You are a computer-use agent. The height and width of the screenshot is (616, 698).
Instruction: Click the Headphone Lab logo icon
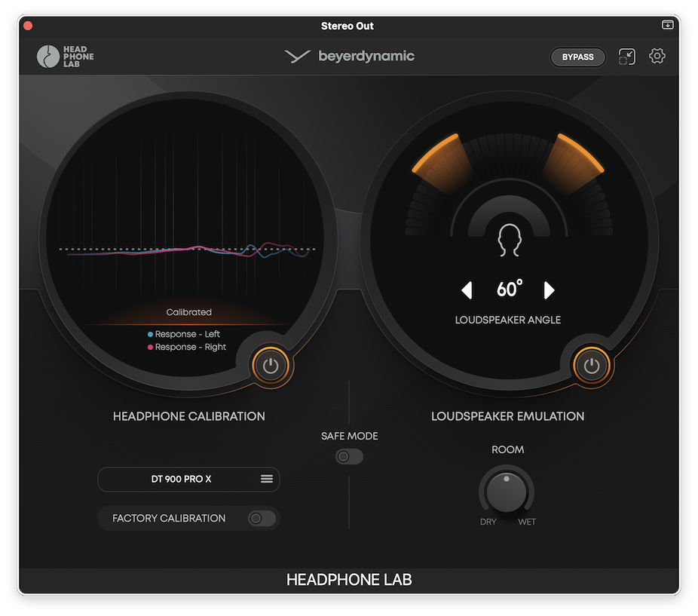pyautogui.click(x=47, y=56)
